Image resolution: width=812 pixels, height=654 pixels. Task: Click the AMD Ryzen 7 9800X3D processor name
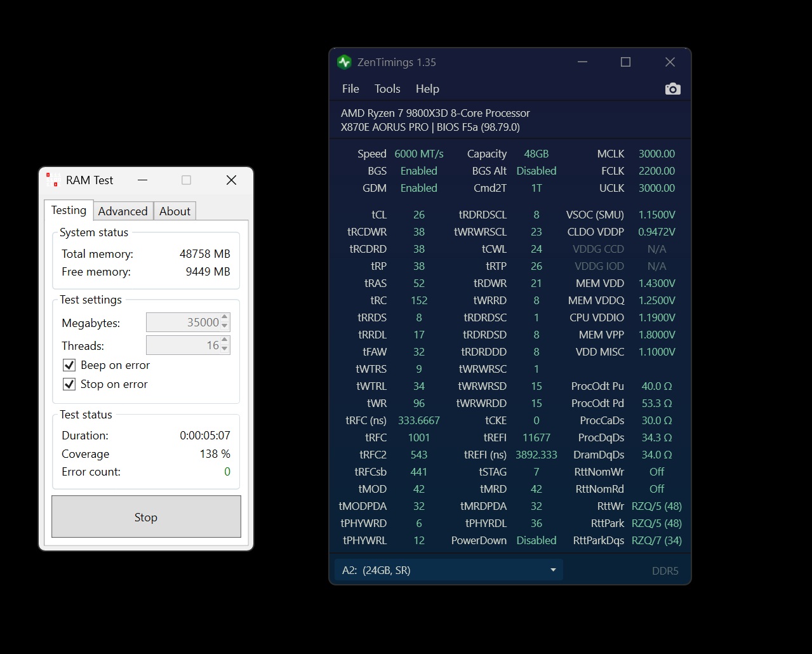[436, 113]
